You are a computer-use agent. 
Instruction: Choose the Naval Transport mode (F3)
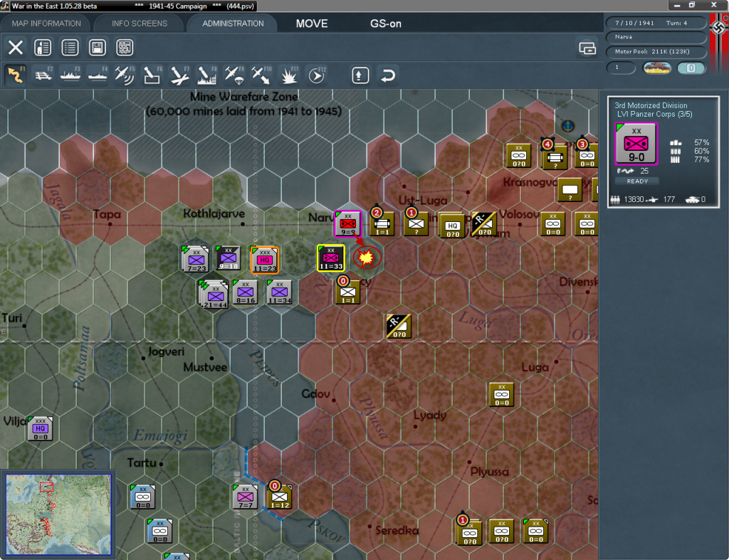(70, 75)
